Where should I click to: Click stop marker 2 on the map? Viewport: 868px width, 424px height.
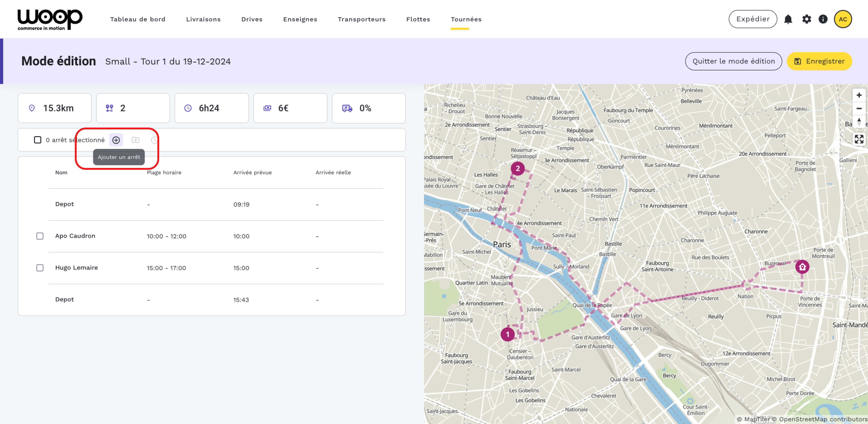pos(518,169)
